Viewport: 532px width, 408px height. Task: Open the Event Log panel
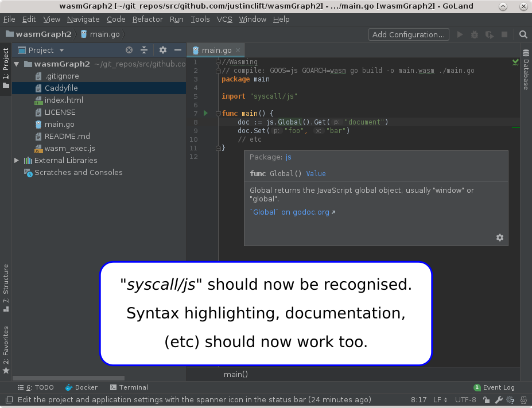click(x=494, y=387)
